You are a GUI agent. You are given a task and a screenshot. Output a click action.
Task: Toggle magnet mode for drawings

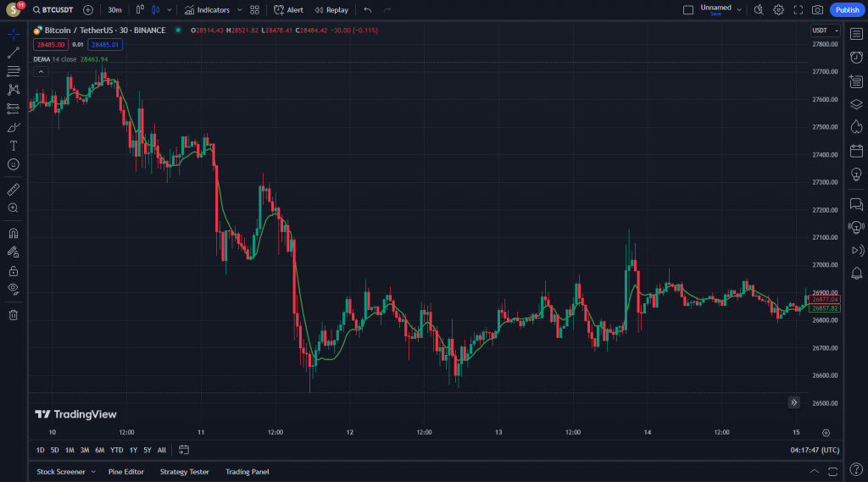click(x=14, y=234)
